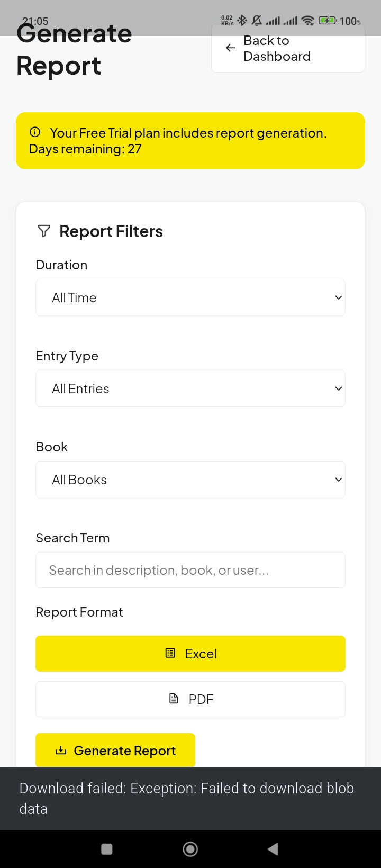The width and height of the screenshot is (381, 868).
Task: Tap the info icon in trial banner
Action: click(35, 132)
